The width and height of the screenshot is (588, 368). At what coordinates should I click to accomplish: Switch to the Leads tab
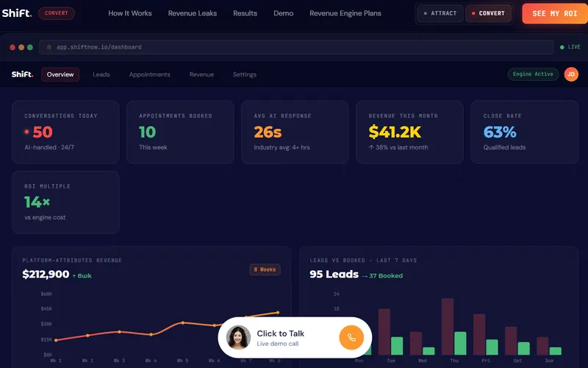click(101, 74)
